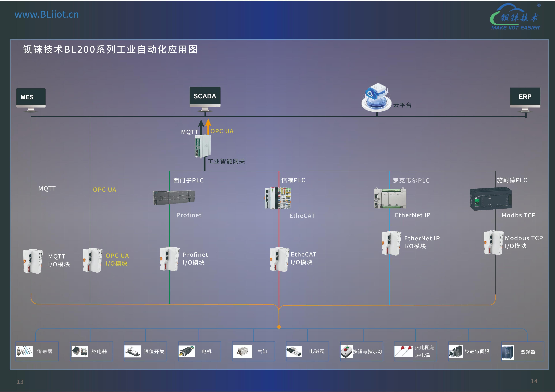Image resolution: width=555 pixels, height=392 pixels.
Task: Click the Modbus TCP I/O模块 text label
Action: point(524,242)
